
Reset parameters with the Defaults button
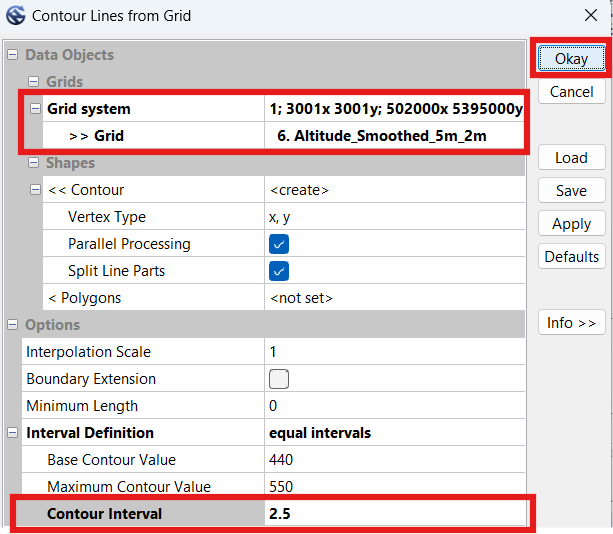571,257
